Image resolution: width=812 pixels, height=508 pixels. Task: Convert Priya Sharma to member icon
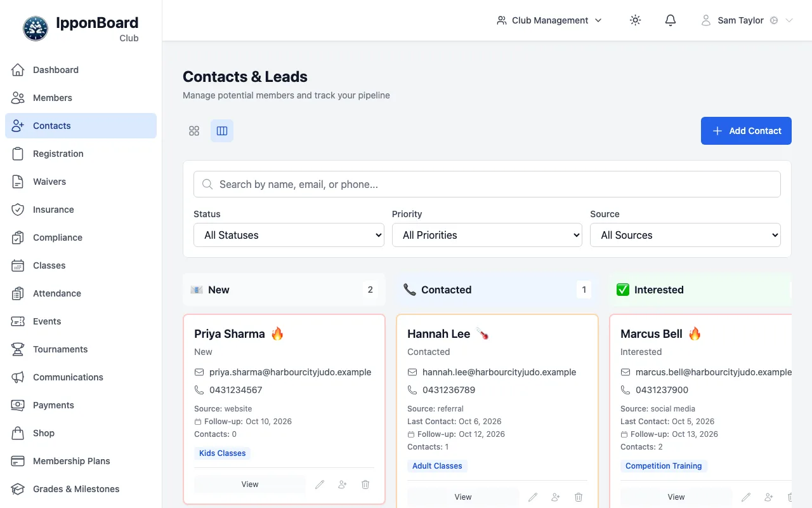pyautogui.click(x=343, y=485)
